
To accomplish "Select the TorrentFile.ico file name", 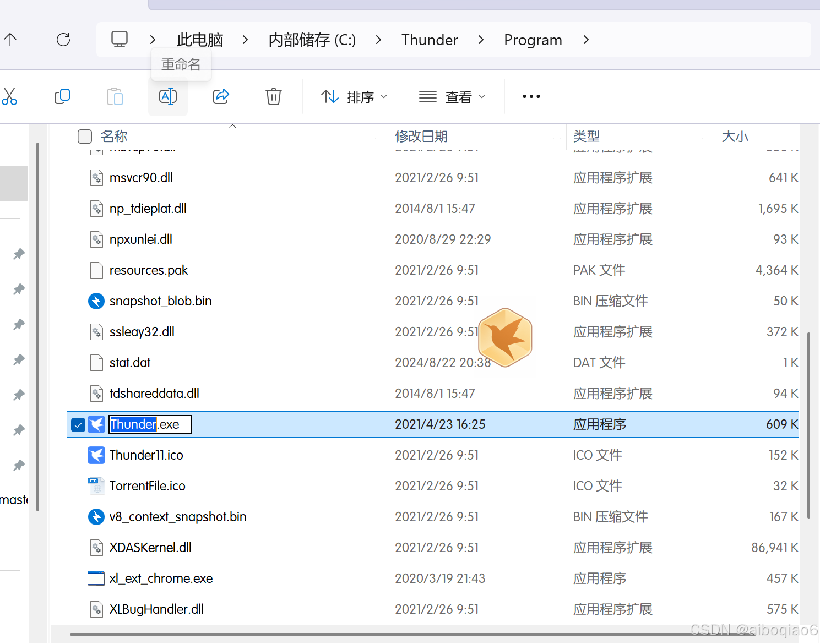I will [x=148, y=486].
